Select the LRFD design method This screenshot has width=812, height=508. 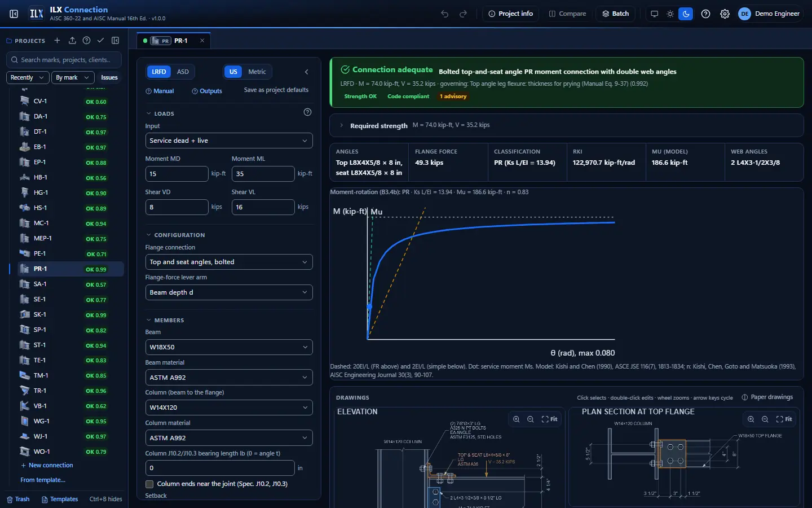tap(159, 72)
